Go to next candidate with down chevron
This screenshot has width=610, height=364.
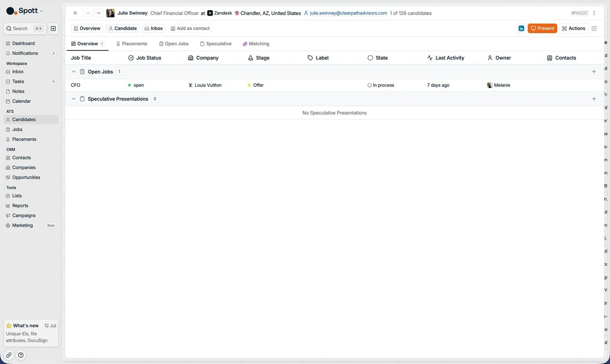point(99,13)
